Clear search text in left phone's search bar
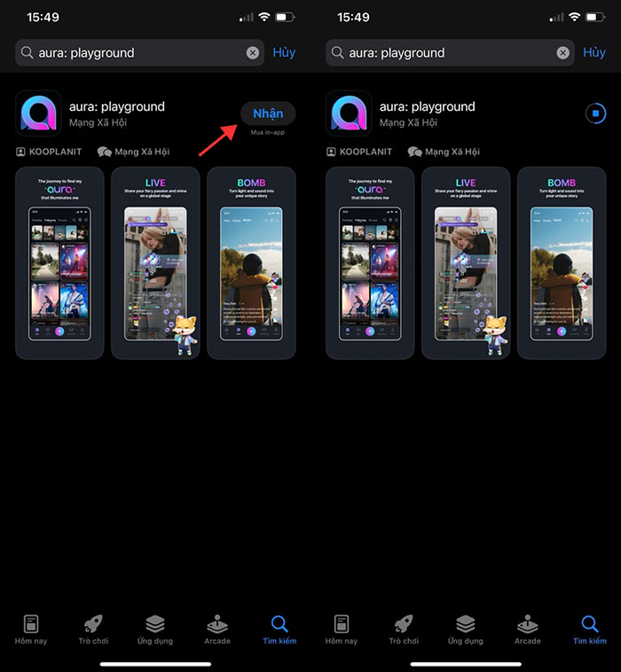Viewport: 621px width, 672px height. pos(253,53)
